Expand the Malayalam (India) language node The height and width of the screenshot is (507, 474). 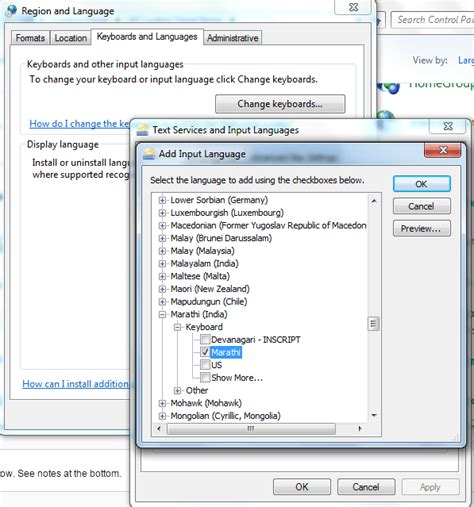(x=162, y=264)
